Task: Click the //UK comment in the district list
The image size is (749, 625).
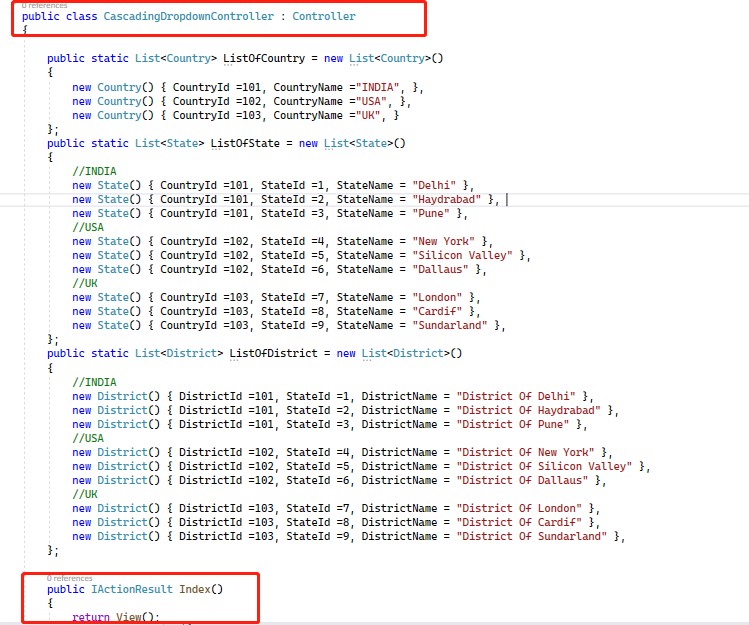Action: (x=85, y=494)
